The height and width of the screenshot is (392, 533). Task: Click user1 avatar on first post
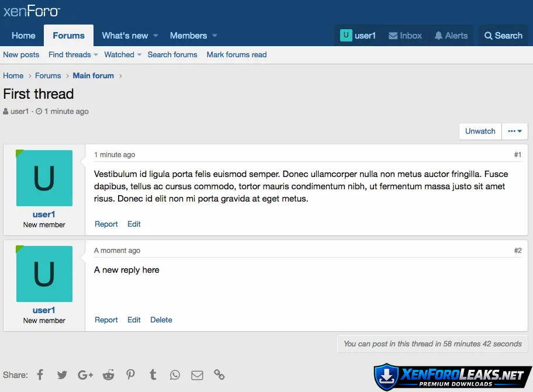point(44,178)
